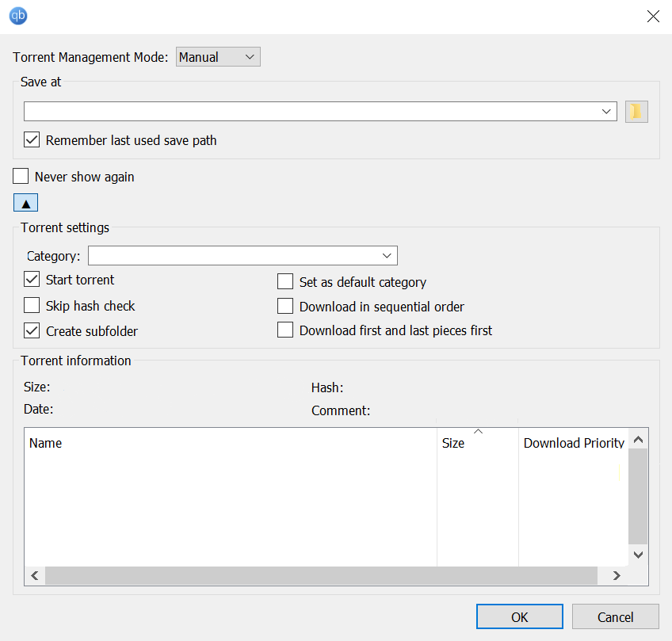Disable Remember last used save path
Image resolution: width=672 pixels, height=641 pixels.
(x=32, y=140)
